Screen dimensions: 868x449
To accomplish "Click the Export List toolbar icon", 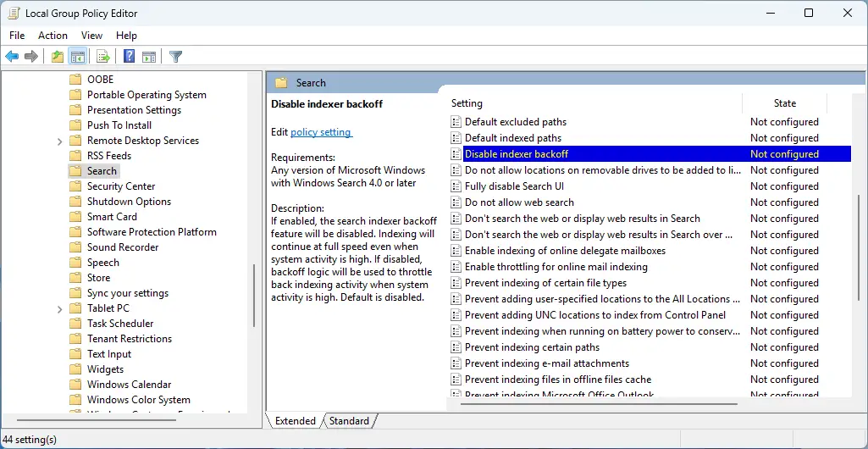I will pyautogui.click(x=103, y=56).
